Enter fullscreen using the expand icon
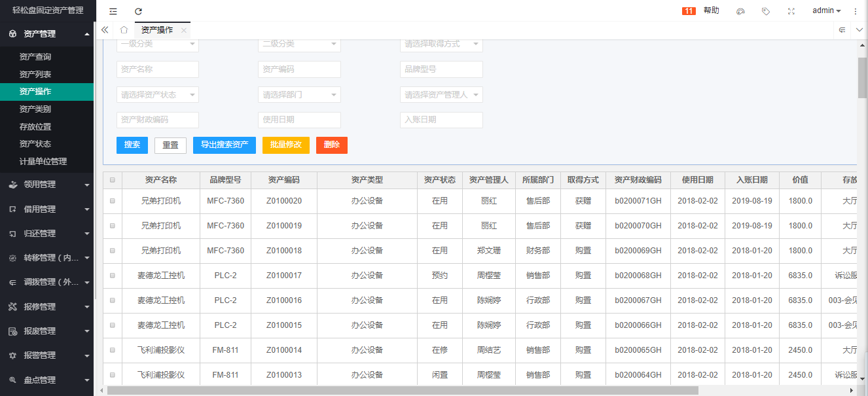The image size is (868, 396). [x=791, y=11]
